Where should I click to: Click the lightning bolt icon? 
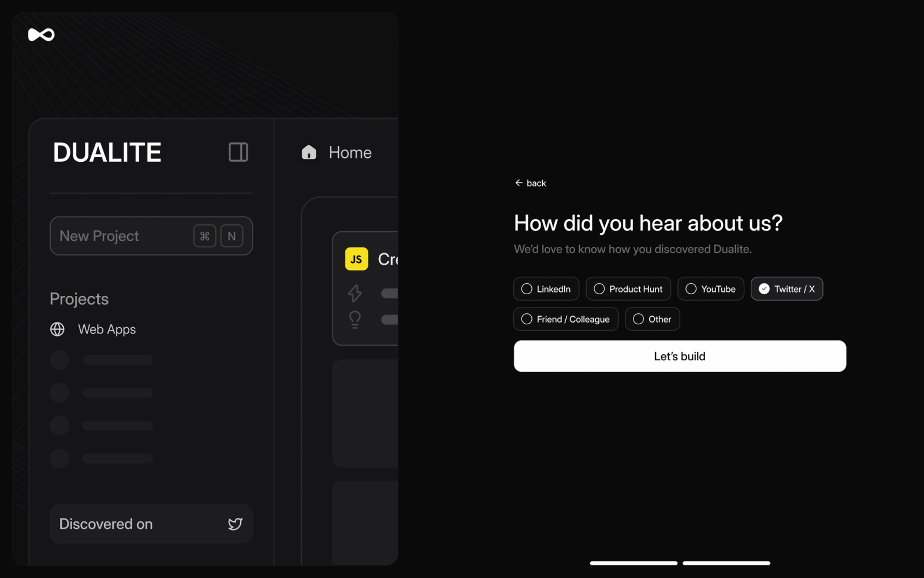355,293
